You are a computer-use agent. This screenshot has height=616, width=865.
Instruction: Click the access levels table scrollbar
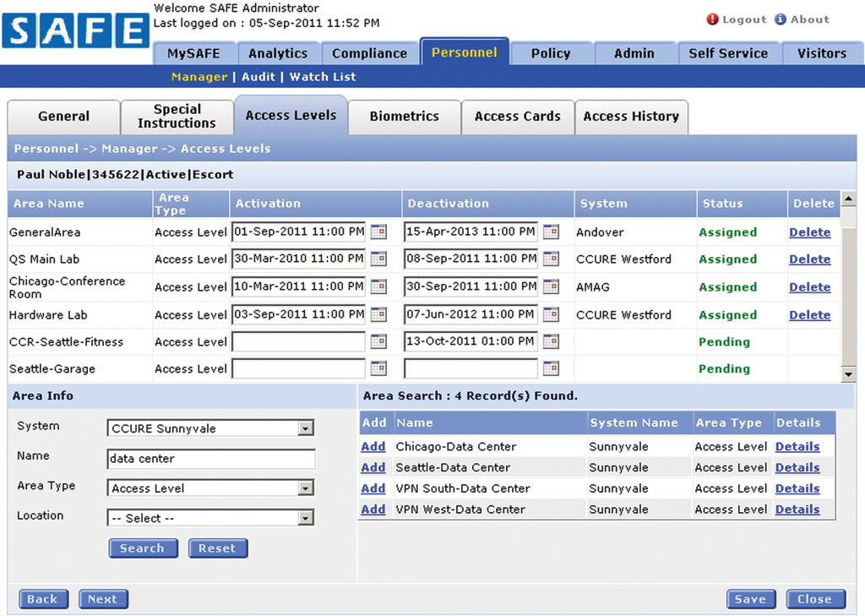click(x=847, y=287)
